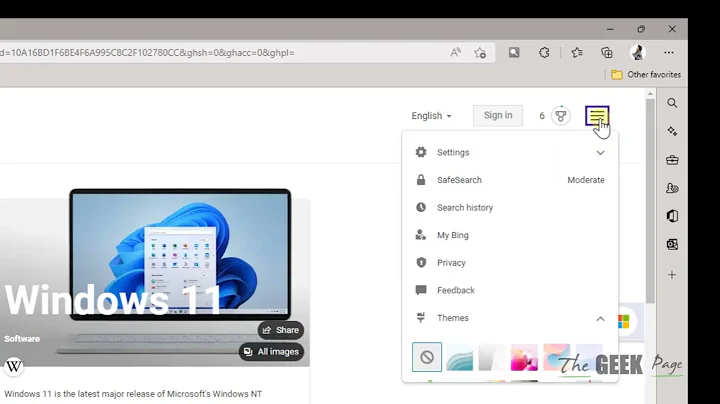Click the All images button
Image resolution: width=720 pixels, height=404 pixels.
(271, 352)
